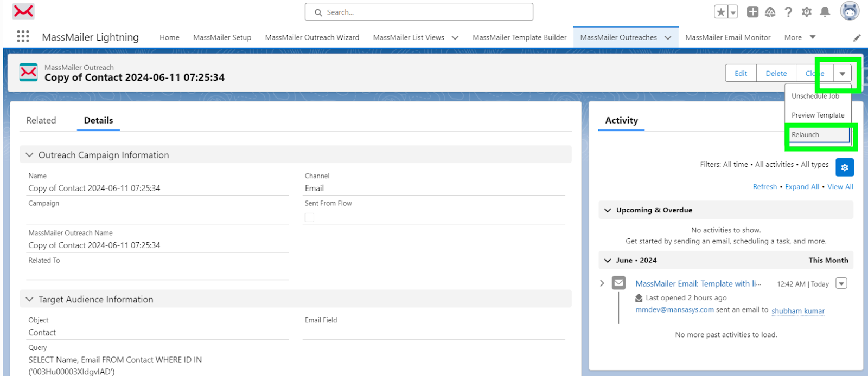The image size is (868, 376).
Task: Open the user profile avatar
Action: point(850,11)
